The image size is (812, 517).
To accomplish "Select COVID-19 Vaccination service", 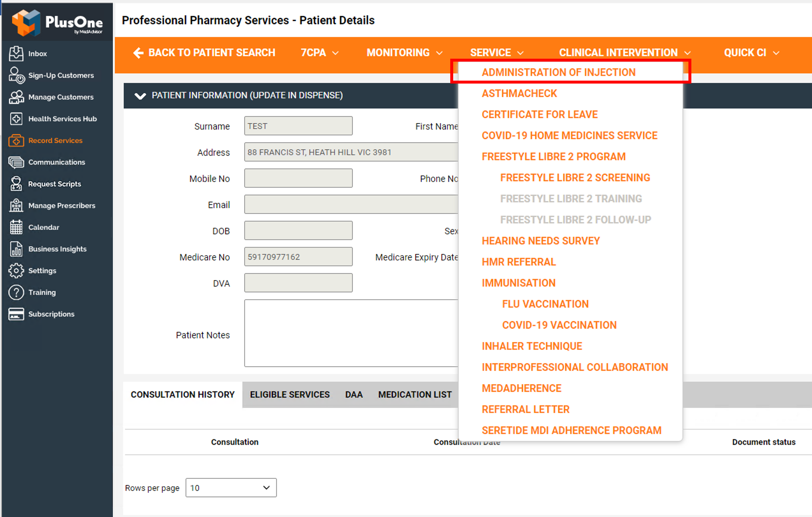I will [559, 325].
